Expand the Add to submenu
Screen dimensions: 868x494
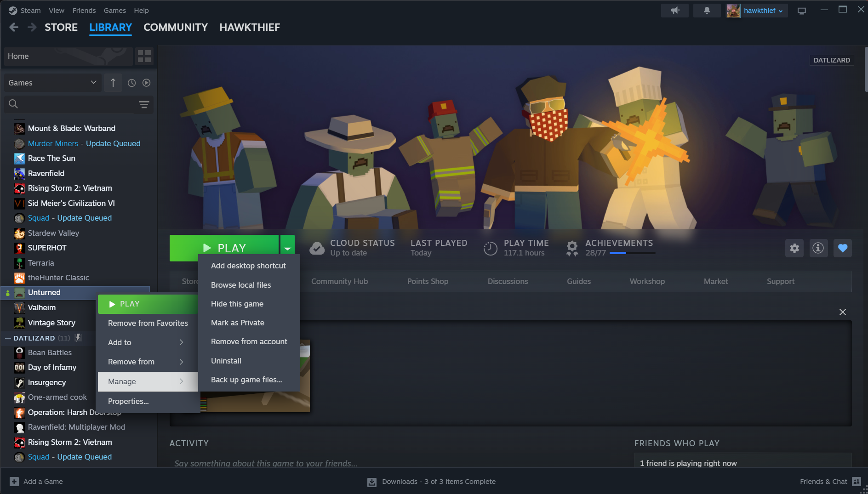[x=148, y=342]
